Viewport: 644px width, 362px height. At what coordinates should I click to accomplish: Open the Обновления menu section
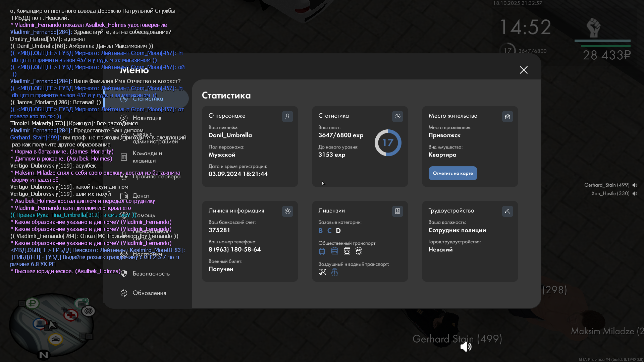pos(149,293)
